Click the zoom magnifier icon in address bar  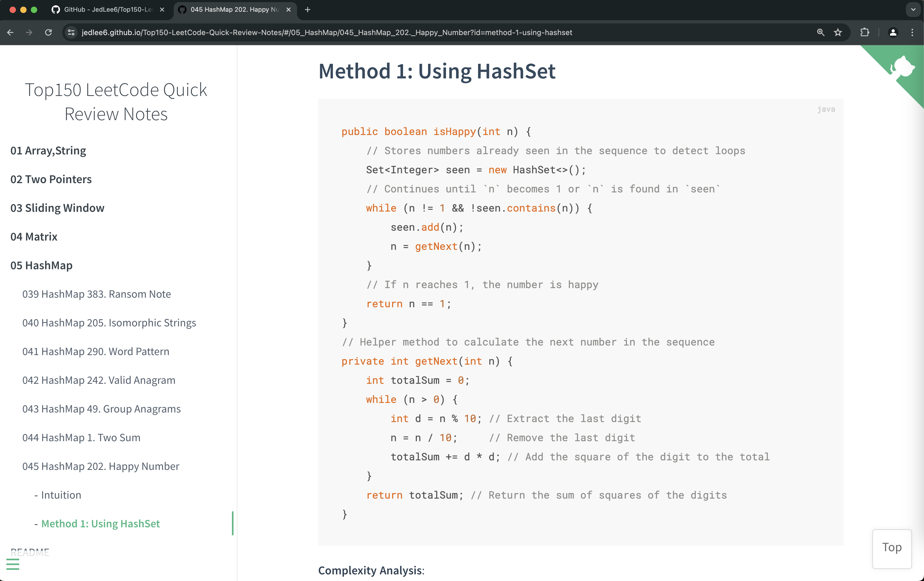tap(820, 33)
